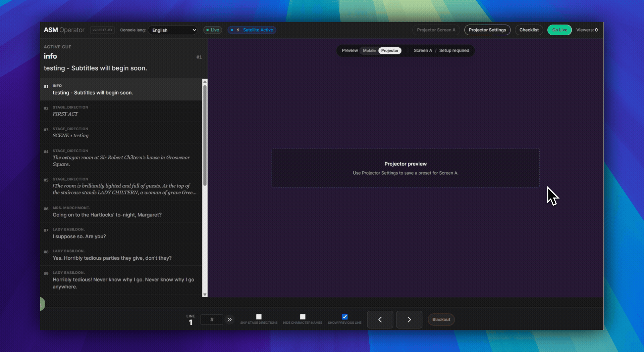644x352 pixels.
Task: Click the ASM Operator logo
Action: click(x=64, y=30)
